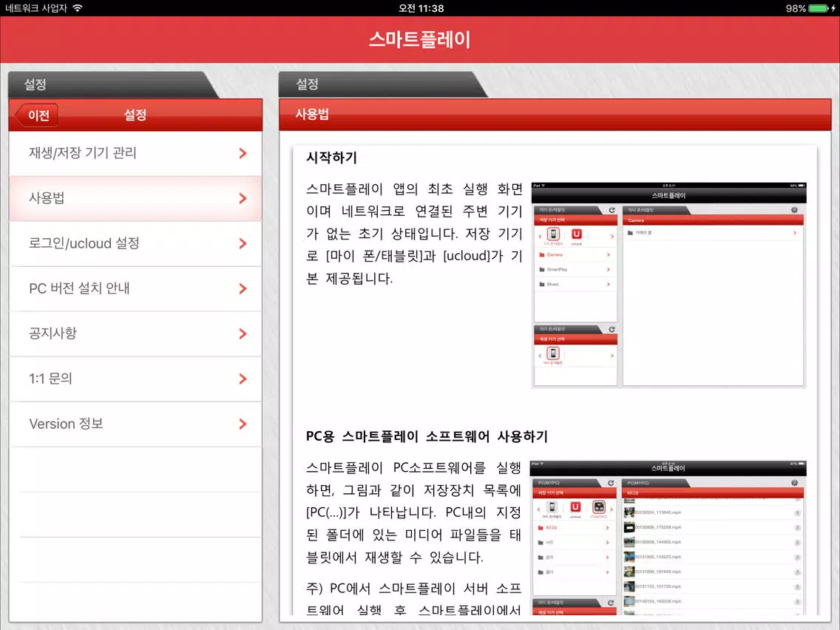Click paragraph starting 스마트플레이 앱의 최초 실행
This screenshot has width=840, height=630.
tap(414, 234)
